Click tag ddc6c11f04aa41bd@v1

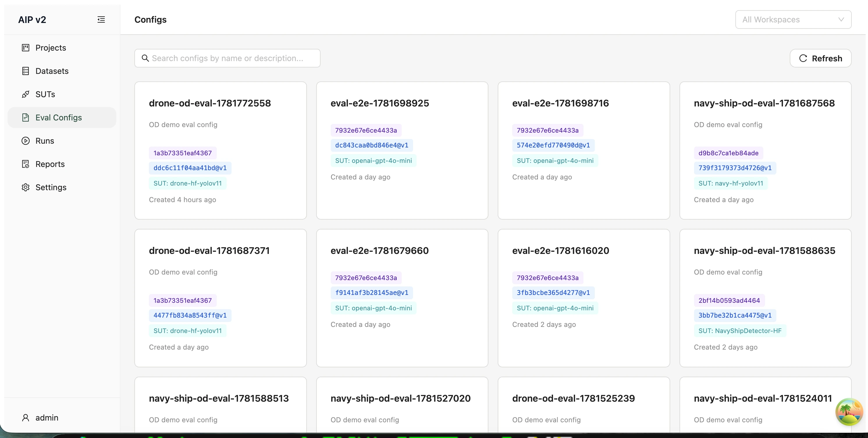pyautogui.click(x=190, y=168)
